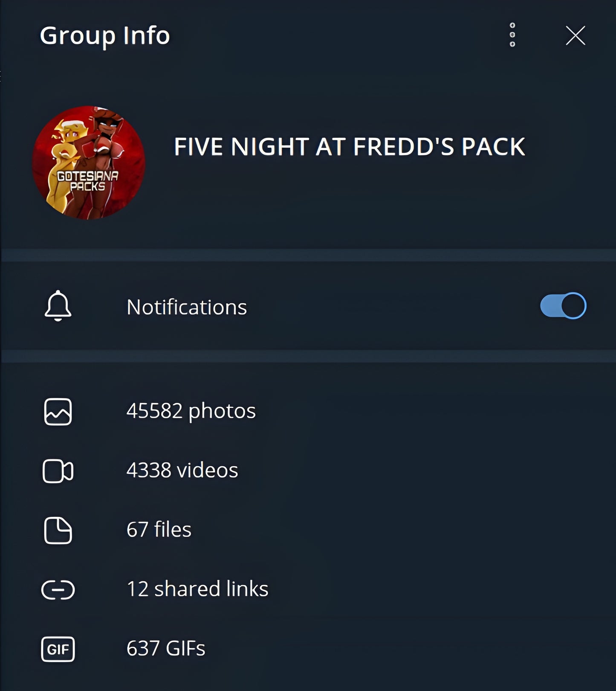Click the Notifications label
616x691 pixels.
[x=187, y=307]
